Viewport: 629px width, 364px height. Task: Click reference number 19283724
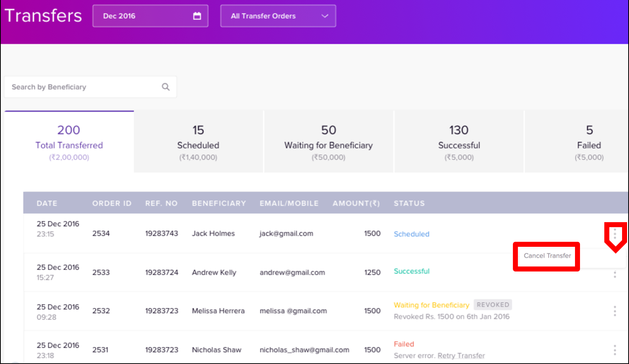click(162, 272)
